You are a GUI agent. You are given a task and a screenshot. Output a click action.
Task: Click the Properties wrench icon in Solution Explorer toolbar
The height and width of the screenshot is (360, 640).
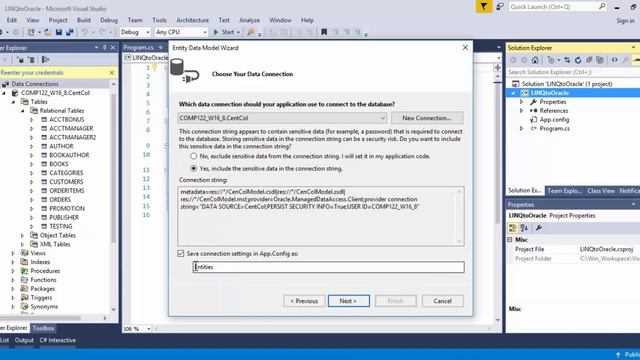pyautogui.click(x=626, y=60)
